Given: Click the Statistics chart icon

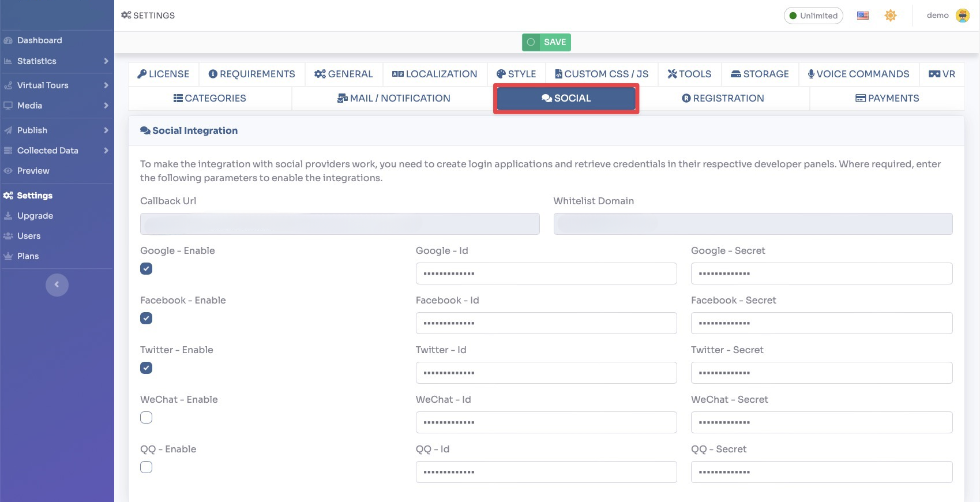Looking at the screenshot, I should [x=8, y=61].
